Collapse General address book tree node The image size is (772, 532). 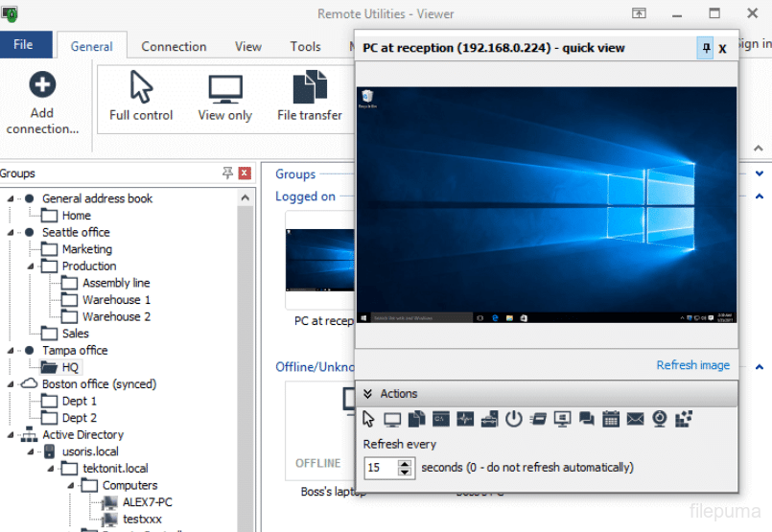point(11,198)
